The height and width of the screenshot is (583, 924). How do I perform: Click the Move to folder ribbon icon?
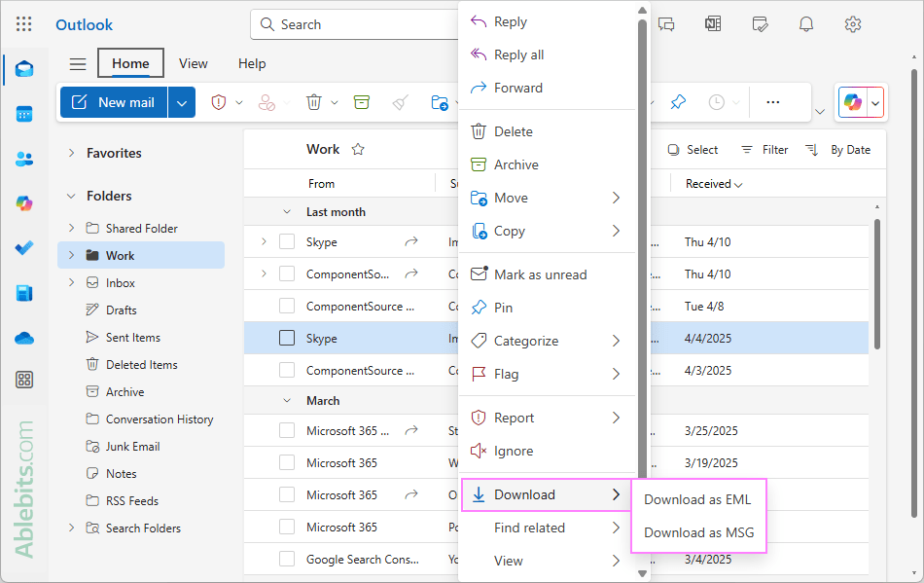pyautogui.click(x=440, y=102)
